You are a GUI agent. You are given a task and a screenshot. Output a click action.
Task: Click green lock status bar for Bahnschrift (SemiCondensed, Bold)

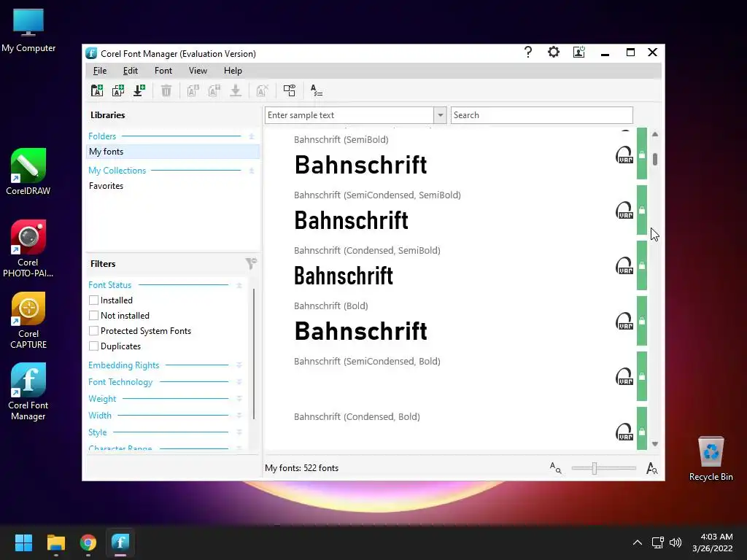point(642,376)
